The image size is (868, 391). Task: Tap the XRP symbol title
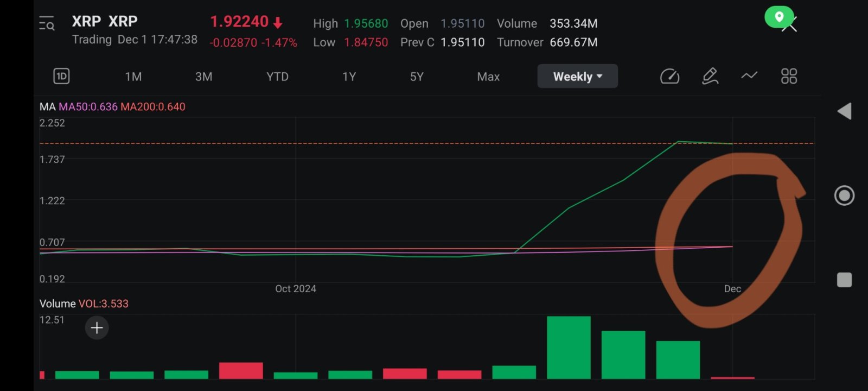coord(105,21)
